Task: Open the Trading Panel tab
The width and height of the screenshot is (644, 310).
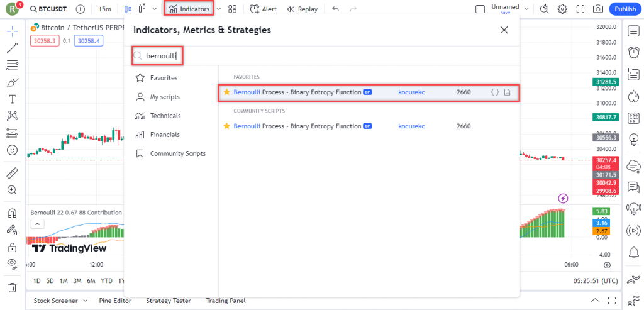Action: click(226, 301)
